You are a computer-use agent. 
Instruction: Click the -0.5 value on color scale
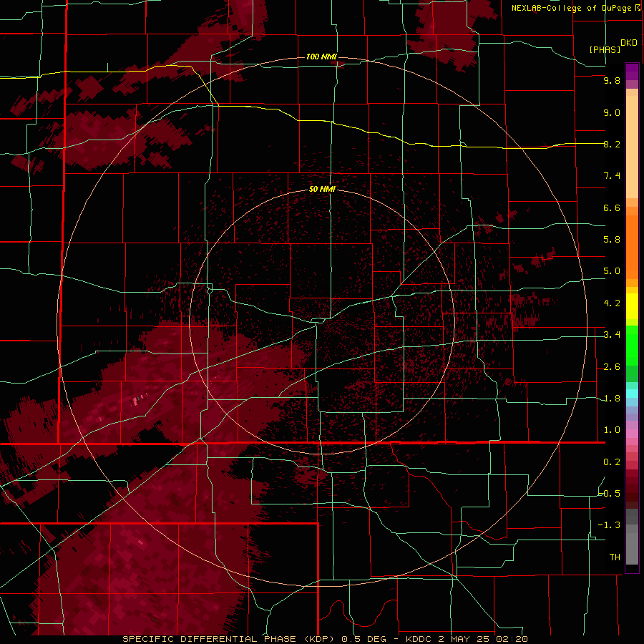[x=610, y=494]
